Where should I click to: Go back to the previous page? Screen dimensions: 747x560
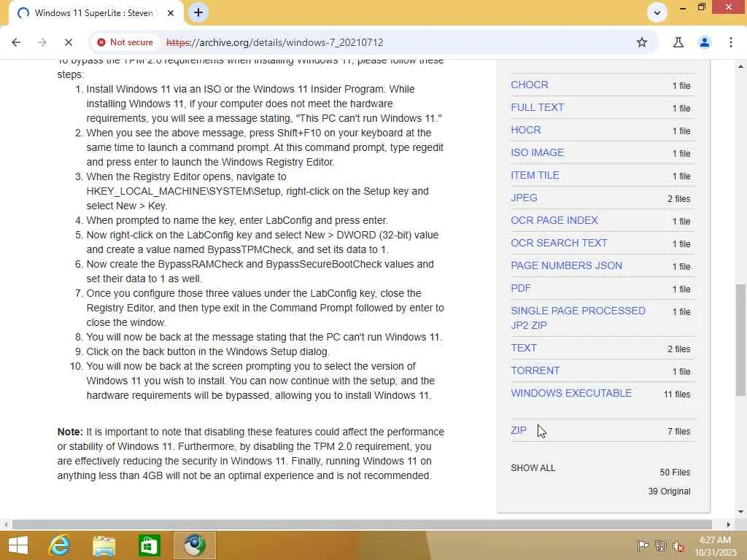tap(16, 42)
